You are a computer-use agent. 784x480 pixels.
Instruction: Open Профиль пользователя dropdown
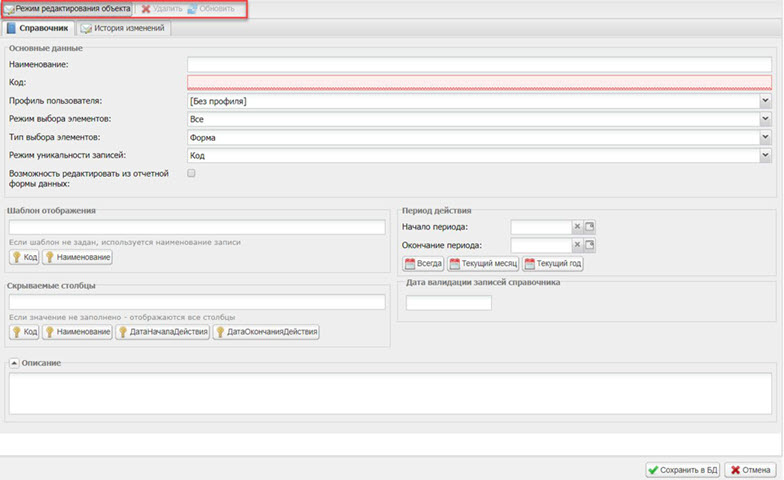(x=765, y=101)
